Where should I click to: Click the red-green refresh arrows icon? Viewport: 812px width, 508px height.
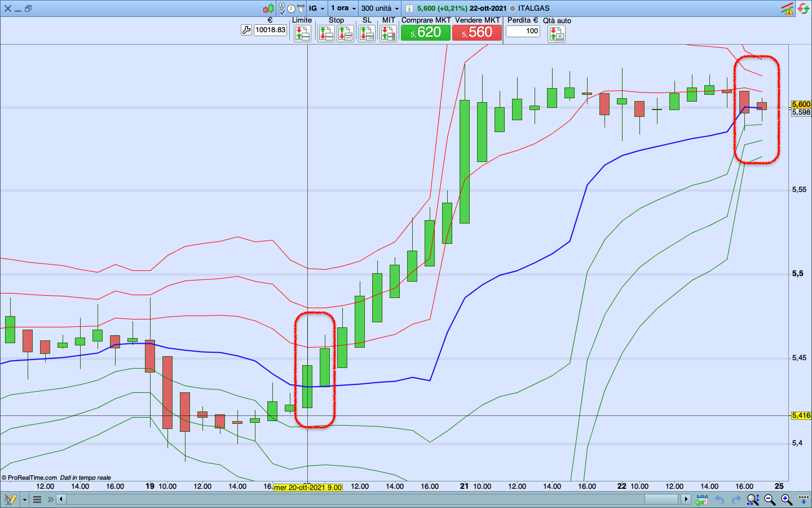pyautogui.click(x=804, y=8)
